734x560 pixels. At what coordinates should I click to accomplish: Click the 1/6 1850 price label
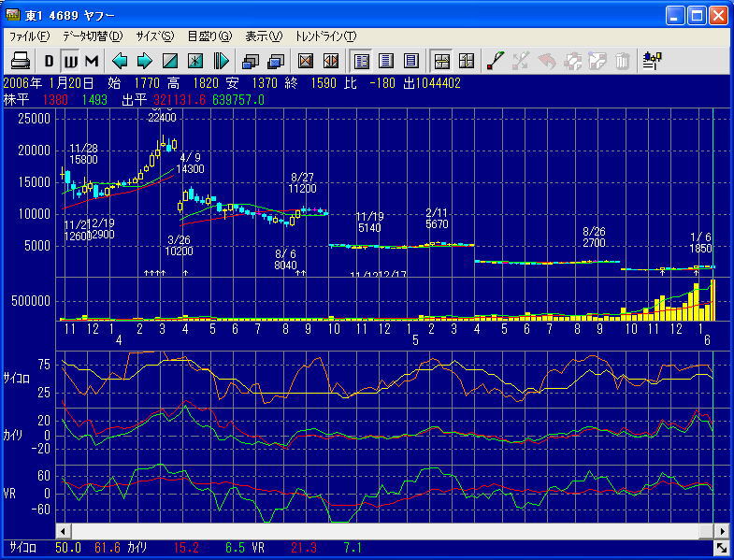coord(700,242)
